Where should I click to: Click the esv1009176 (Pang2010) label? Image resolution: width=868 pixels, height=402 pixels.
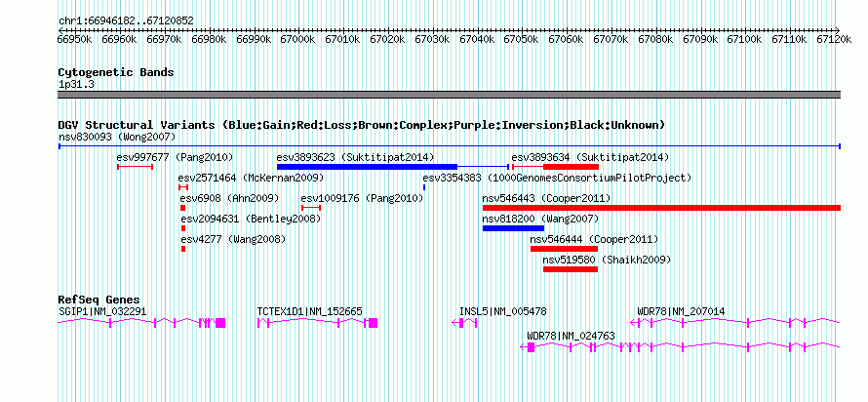(362, 198)
